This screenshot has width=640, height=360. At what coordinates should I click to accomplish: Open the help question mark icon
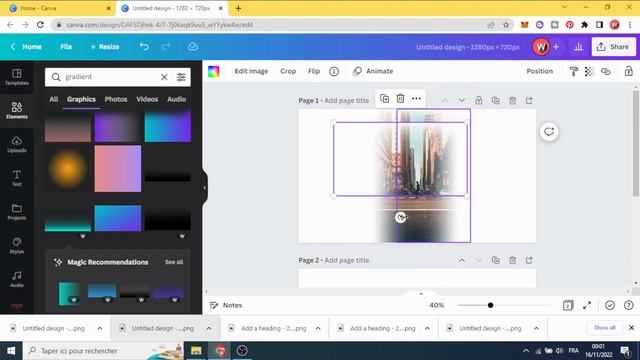pos(629,305)
